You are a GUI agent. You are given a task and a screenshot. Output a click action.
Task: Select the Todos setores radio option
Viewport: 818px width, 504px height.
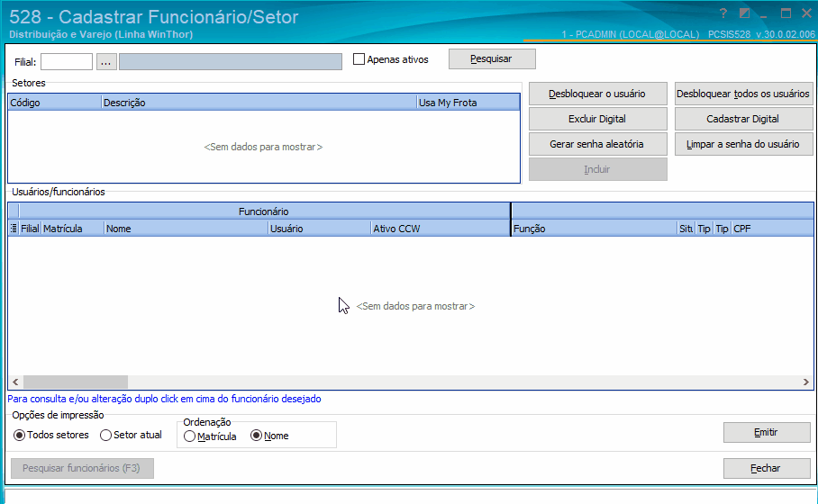[19, 436]
